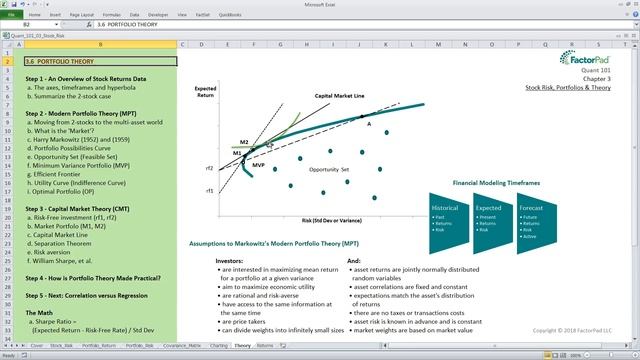Click the FactorPad logo
This screenshot has width=640, height=360.
pos(584,58)
